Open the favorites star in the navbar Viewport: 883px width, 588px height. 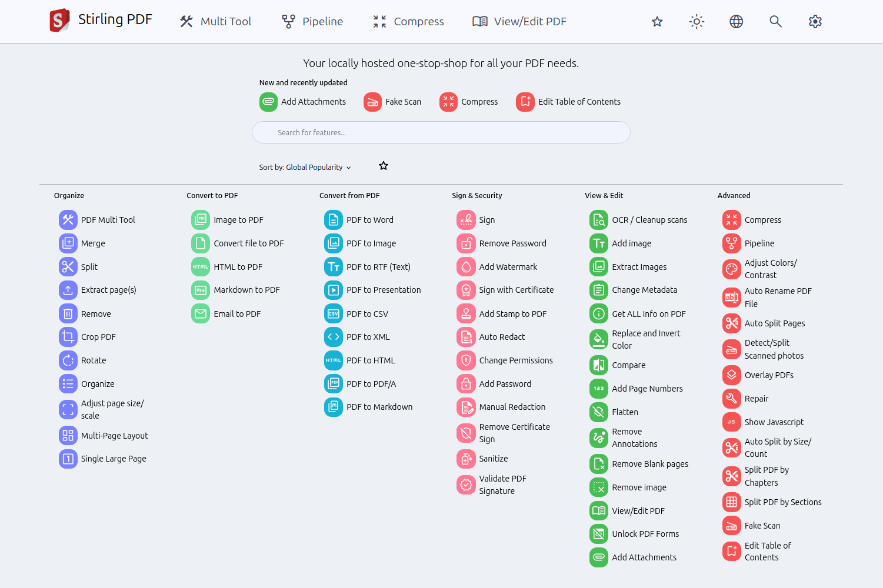pos(657,22)
